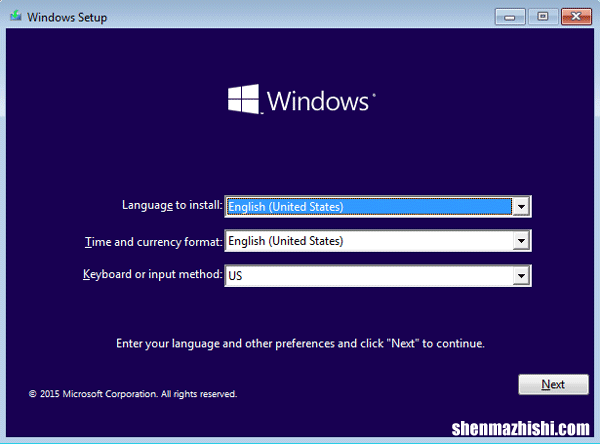This screenshot has height=444, width=600.
Task: Open the Language to install combo box
Action: 378,207
